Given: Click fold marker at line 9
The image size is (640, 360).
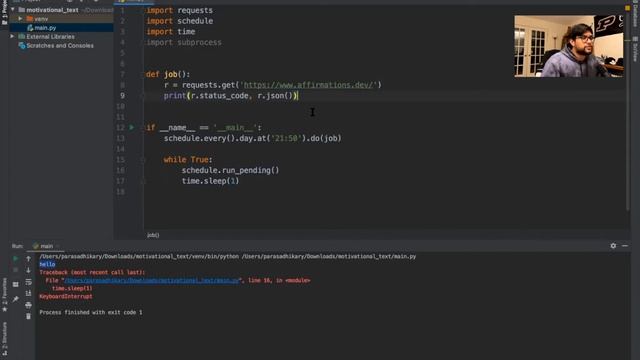Looking at the screenshot, I should pyautogui.click(x=143, y=96).
